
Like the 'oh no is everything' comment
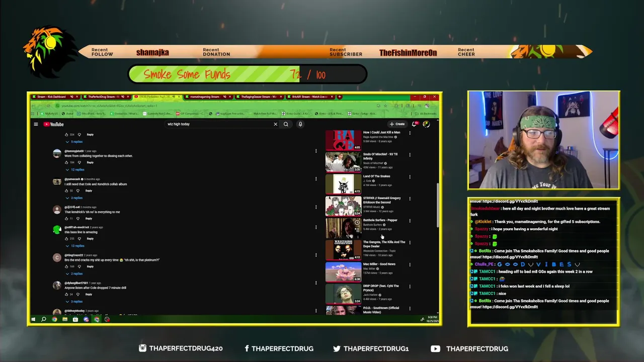point(66,218)
